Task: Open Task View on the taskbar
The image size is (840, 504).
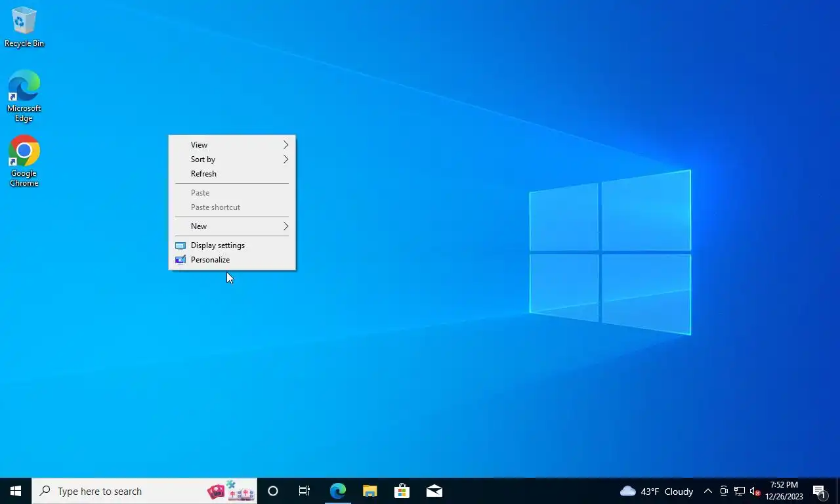Action: 304,491
